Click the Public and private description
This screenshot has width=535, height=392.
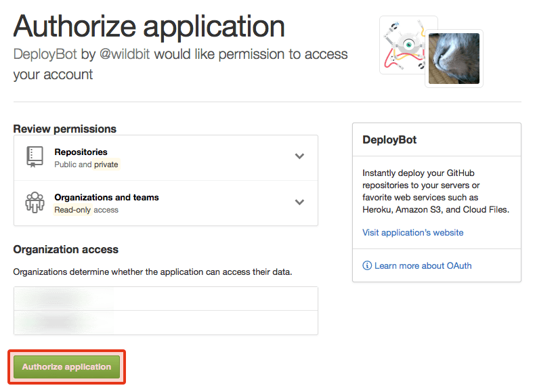point(86,165)
